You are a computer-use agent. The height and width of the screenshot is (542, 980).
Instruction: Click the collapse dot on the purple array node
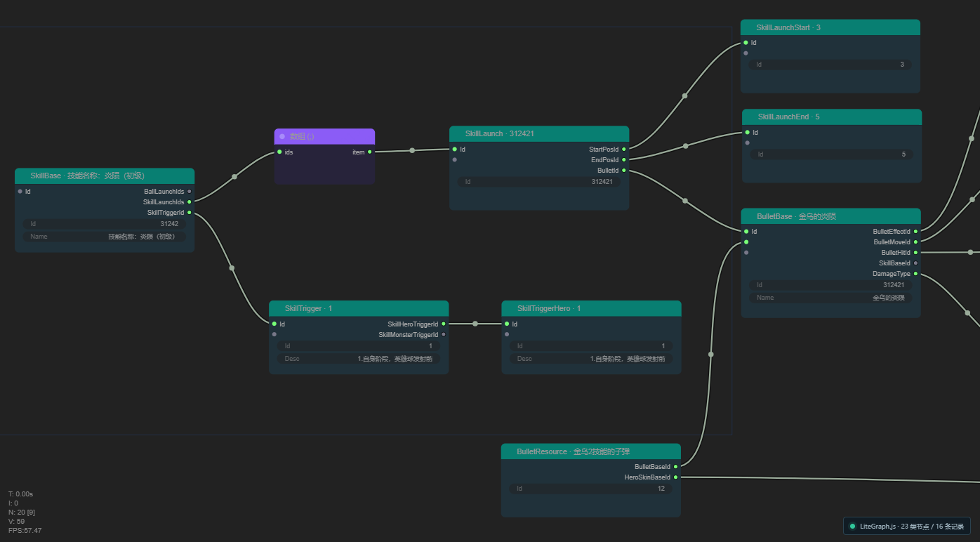point(282,136)
